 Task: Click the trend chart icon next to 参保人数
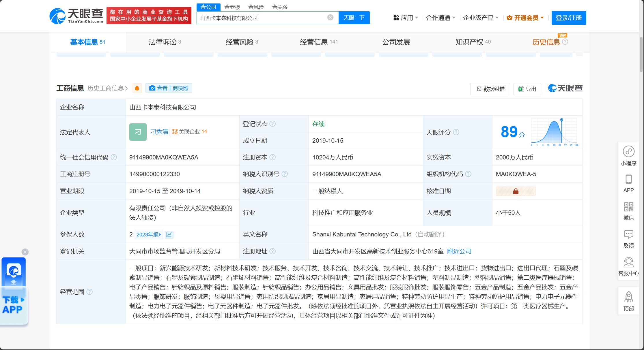tap(169, 235)
